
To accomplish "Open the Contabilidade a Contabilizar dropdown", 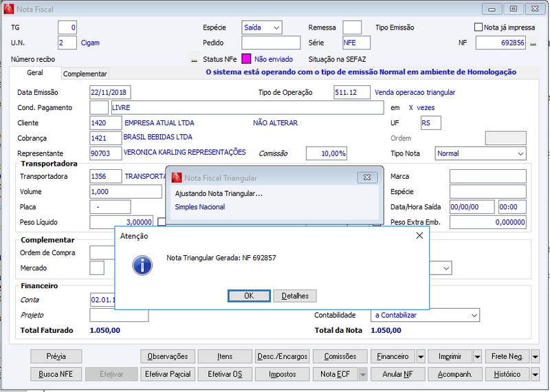I will coord(425,315).
